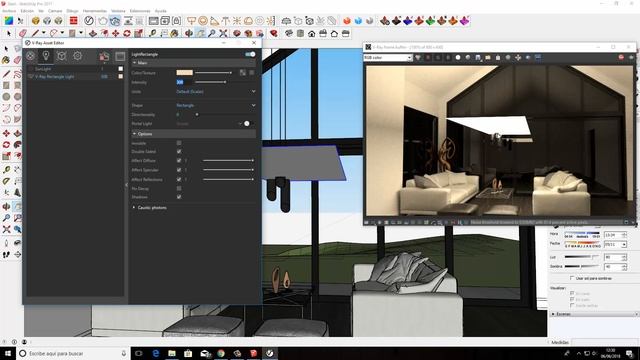Uncheck the Affect Diffuse checkbox
This screenshot has height=360, width=640.
coord(179,160)
